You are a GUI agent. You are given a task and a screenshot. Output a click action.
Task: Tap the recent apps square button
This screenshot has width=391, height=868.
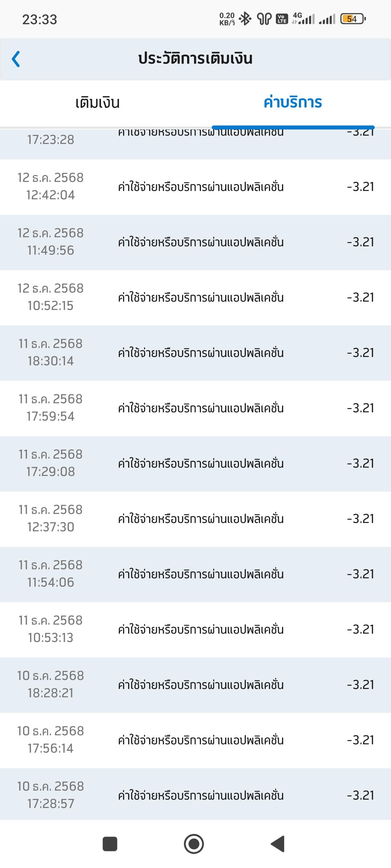(x=110, y=844)
